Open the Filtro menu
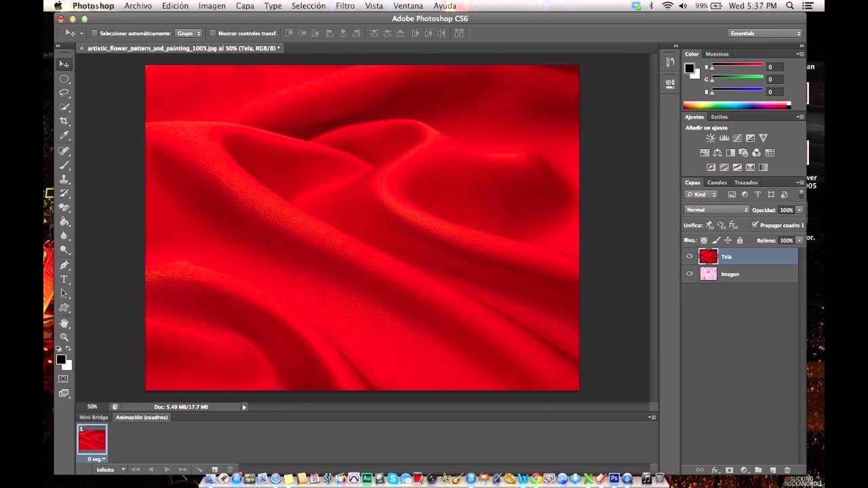This screenshot has height=488, width=868. pyautogui.click(x=345, y=5)
